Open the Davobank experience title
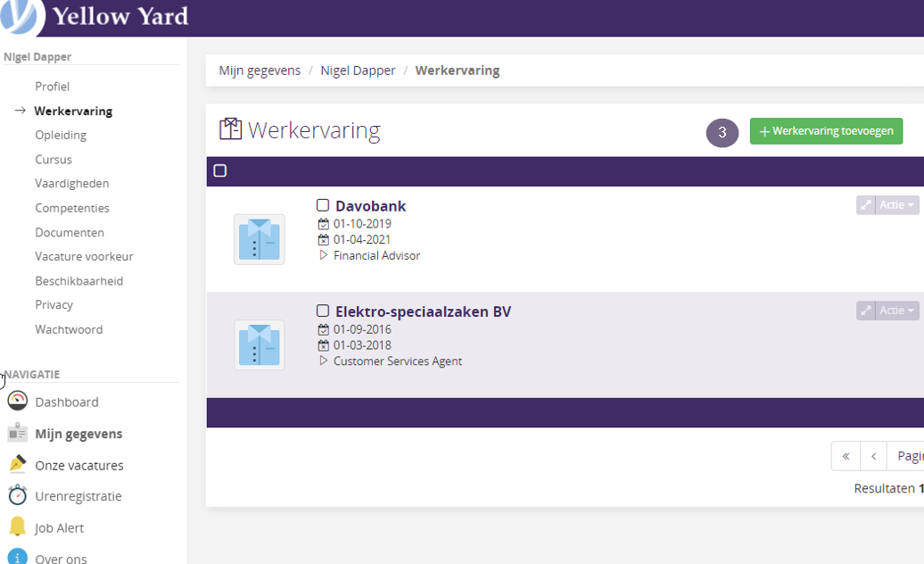924x564 pixels. click(371, 205)
